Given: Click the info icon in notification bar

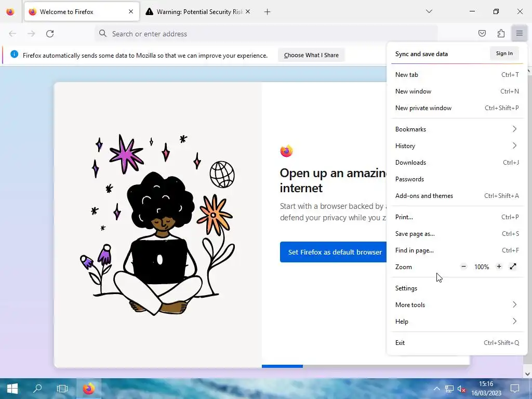Looking at the screenshot, I should point(14,54).
